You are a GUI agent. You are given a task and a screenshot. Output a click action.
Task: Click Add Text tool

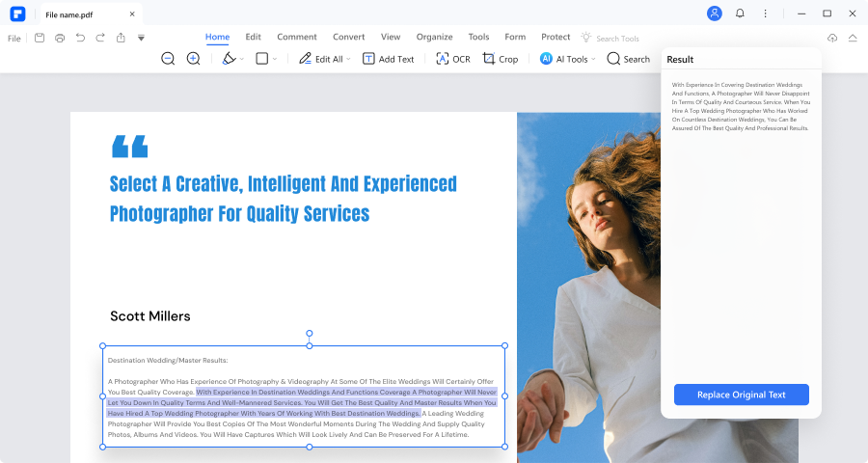tap(388, 59)
